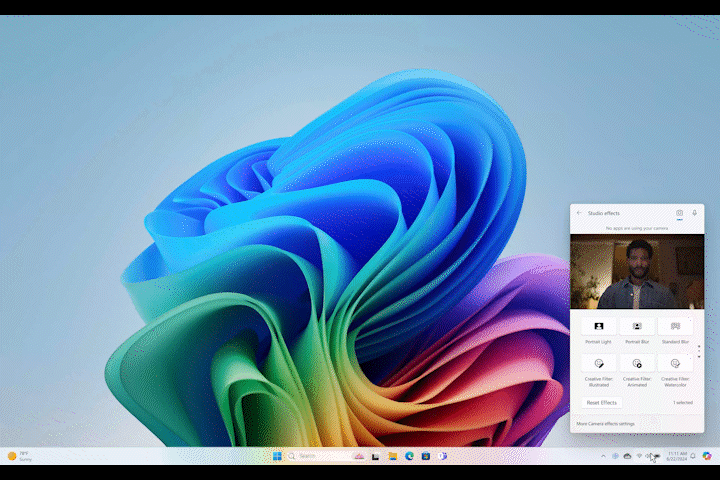
Task: Open More Camera effects settings
Action: pos(605,424)
